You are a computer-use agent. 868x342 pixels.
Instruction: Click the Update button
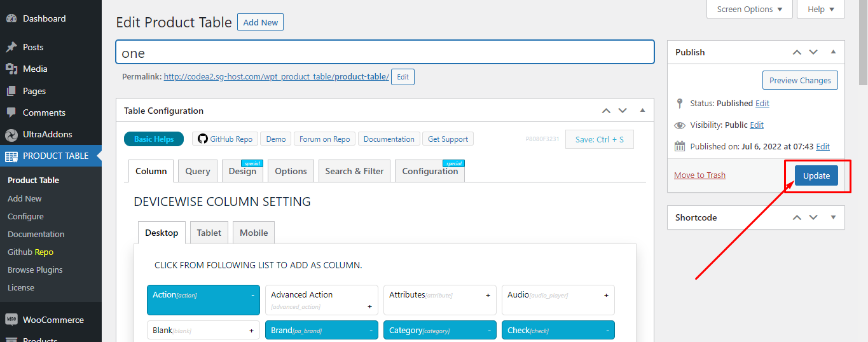click(x=816, y=175)
